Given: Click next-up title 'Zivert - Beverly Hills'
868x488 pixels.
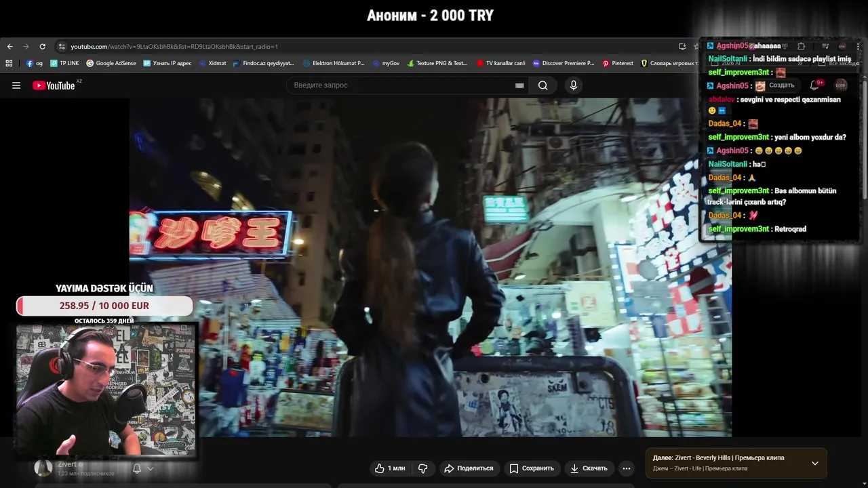Looking at the screenshot, I should (718, 458).
